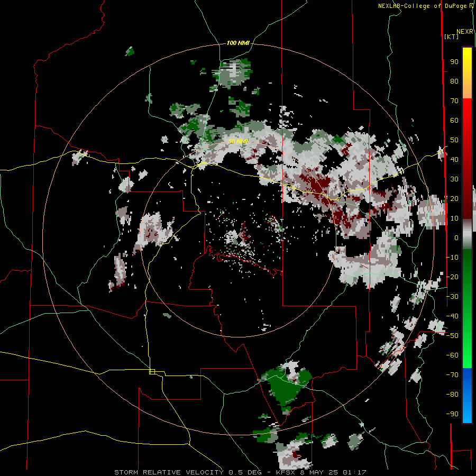Click the -30 scale value
Viewport: 476px width, 476px height.
[452, 297]
